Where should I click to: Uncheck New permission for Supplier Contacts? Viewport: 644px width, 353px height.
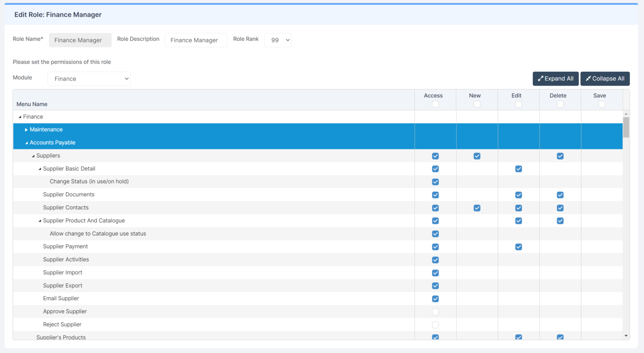coord(477,208)
